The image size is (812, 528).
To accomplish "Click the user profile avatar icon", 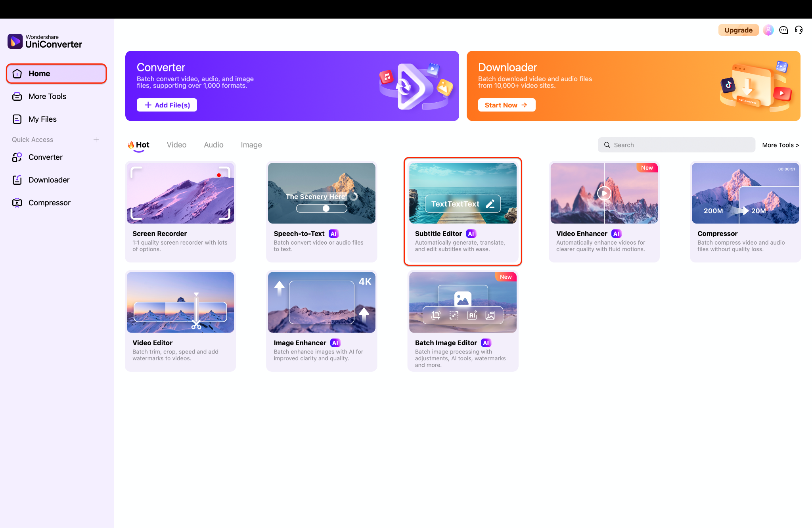I will [768, 30].
